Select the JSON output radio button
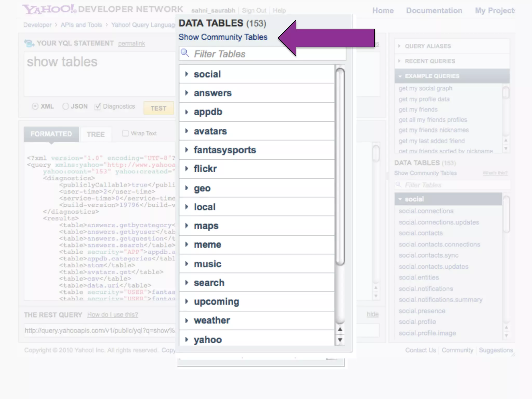Screen dimensions: 532x399 65,106
